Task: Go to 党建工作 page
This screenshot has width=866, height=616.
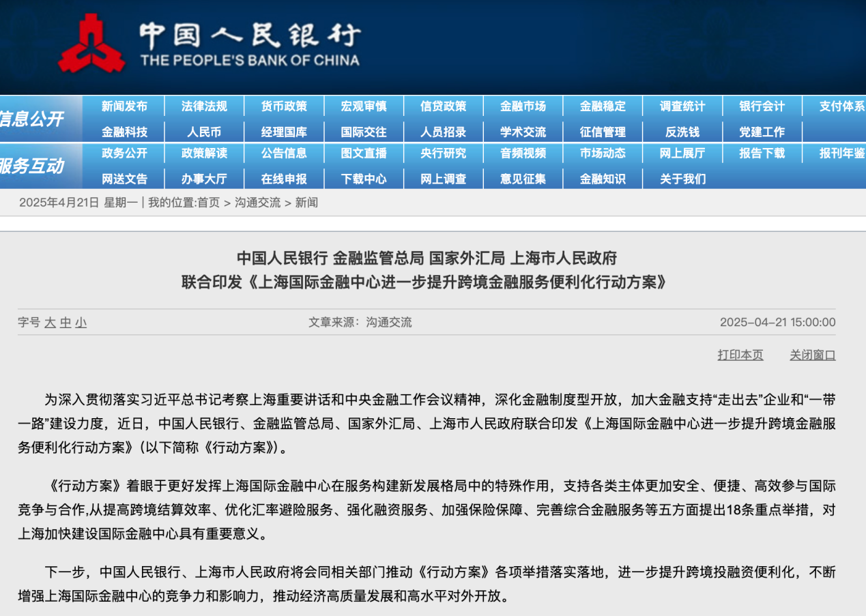Action: [x=762, y=132]
